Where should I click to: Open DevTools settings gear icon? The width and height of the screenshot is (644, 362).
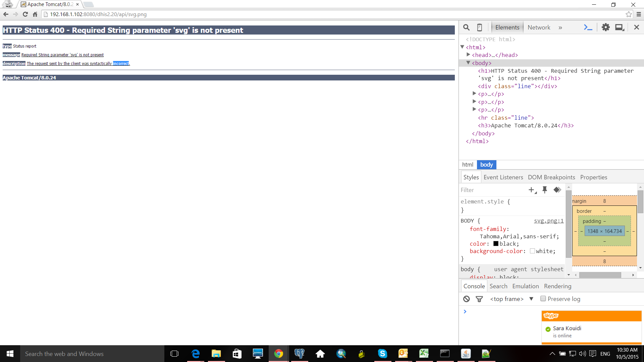pyautogui.click(x=605, y=27)
